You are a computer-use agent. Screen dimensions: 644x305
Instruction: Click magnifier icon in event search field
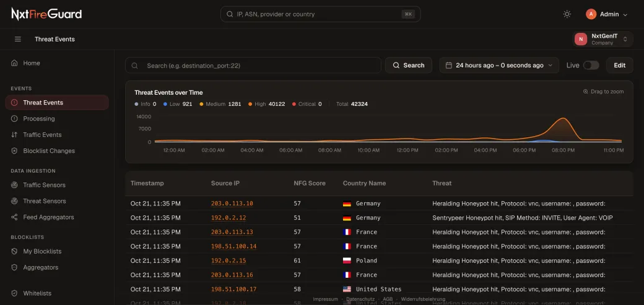coord(134,66)
